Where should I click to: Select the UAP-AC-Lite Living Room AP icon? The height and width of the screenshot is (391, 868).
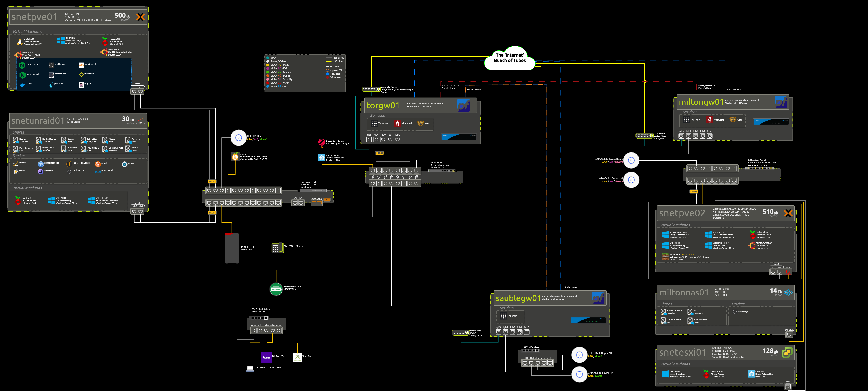click(x=631, y=161)
